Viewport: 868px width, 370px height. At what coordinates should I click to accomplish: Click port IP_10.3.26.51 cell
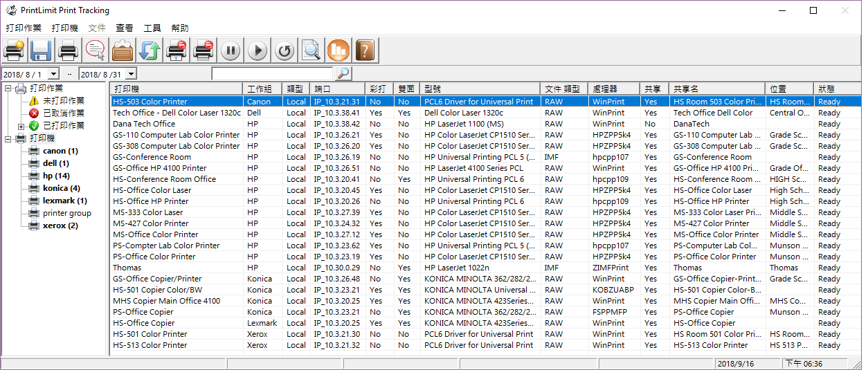tap(337, 168)
